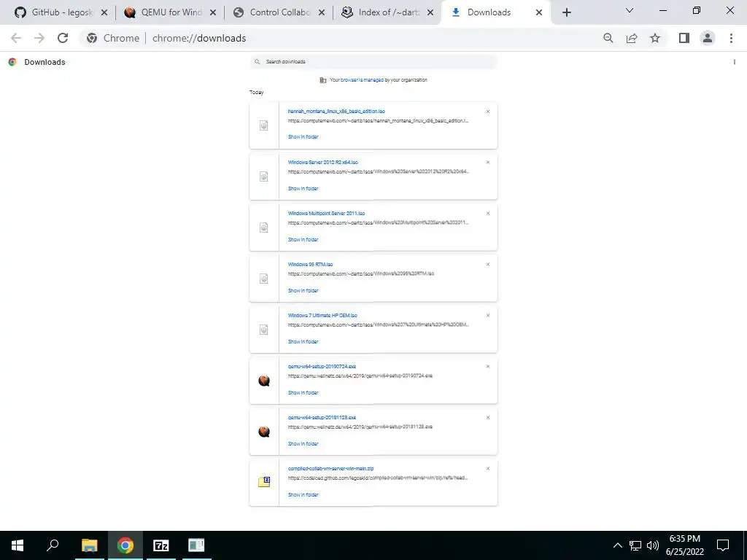
Task: Click zip archive icon of compiled-collab-vm-server
Action: (264, 482)
